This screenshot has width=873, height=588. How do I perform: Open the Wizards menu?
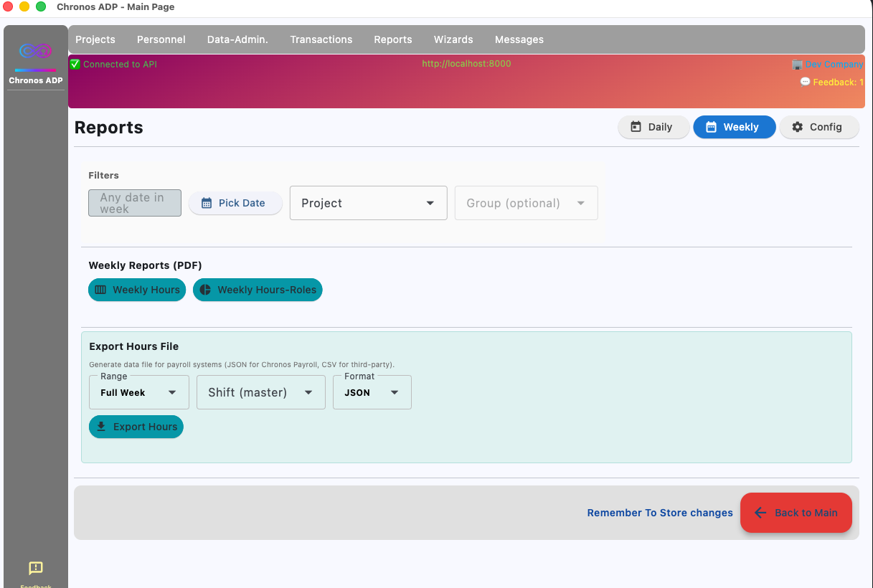coord(453,39)
